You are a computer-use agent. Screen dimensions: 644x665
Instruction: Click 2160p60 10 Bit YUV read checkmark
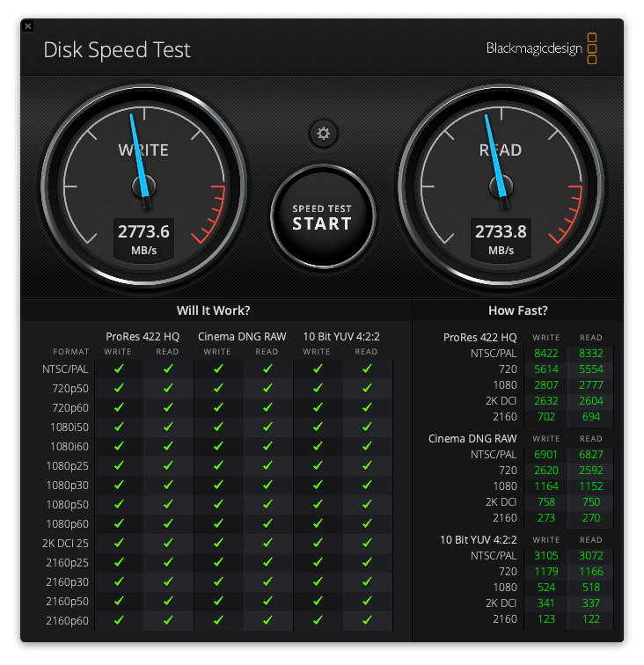click(x=367, y=620)
